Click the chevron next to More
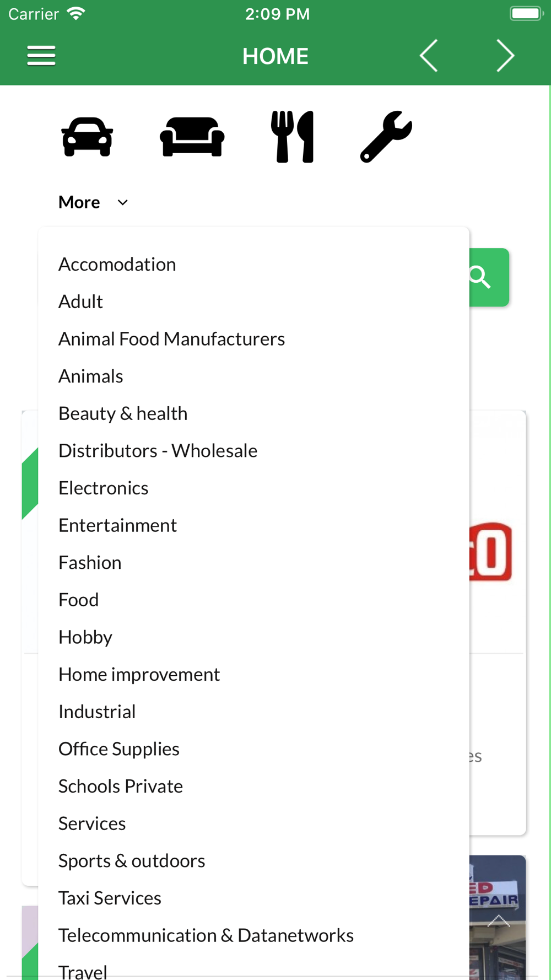 (x=123, y=203)
